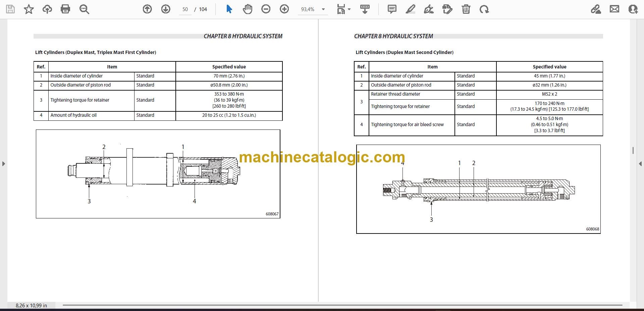644x311 pixels.
Task: Click the figure number 608067
Action: pyautogui.click(x=272, y=214)
